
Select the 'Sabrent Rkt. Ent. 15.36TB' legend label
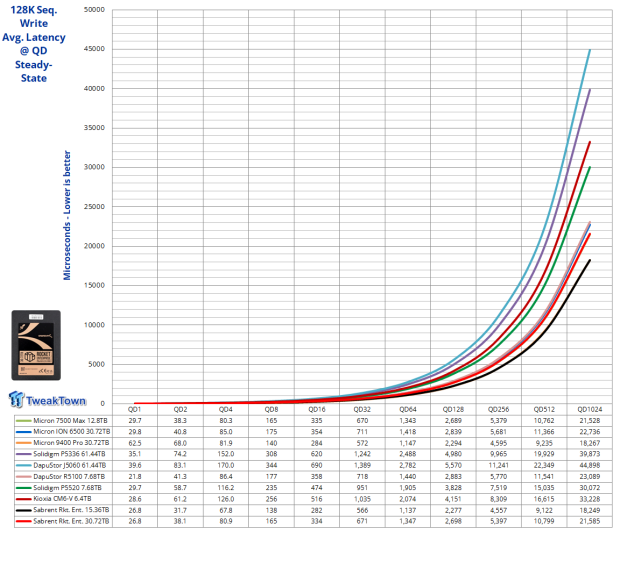pyautogui.click(x=71, y=510)
